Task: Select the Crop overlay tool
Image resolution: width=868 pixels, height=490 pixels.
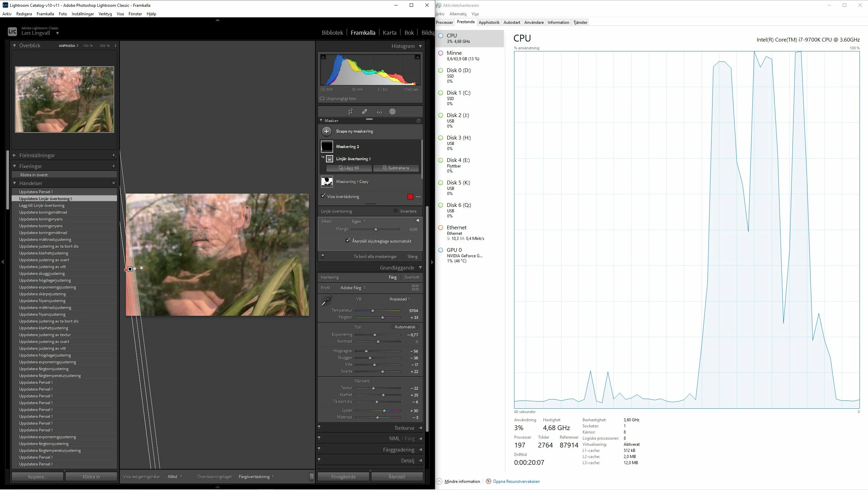Action: click(350, 111)
